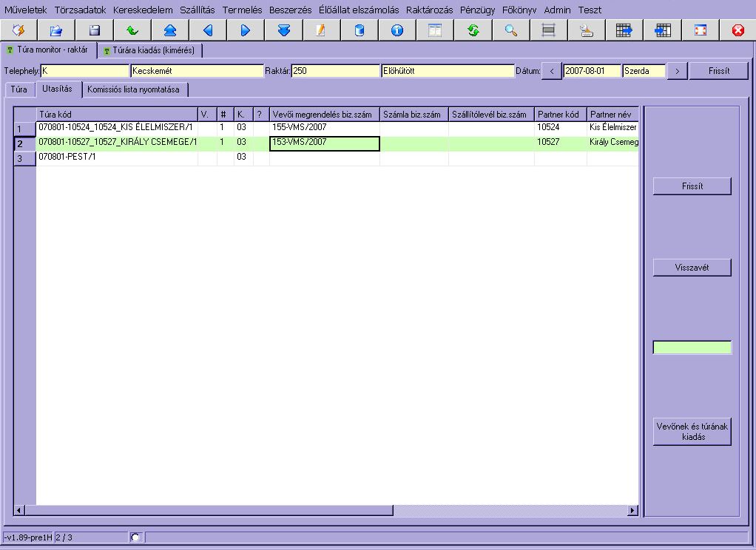Select row 3 with 070801-PEST/1
This screenshot has width=756, height=550.
point(117,157)
